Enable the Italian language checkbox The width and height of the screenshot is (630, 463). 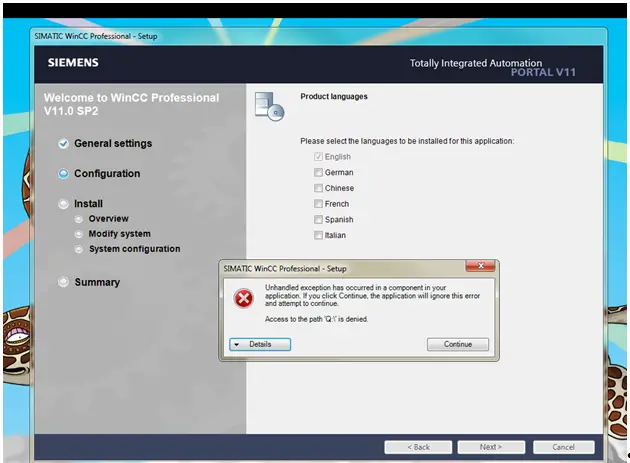click(x=318, y=235)
